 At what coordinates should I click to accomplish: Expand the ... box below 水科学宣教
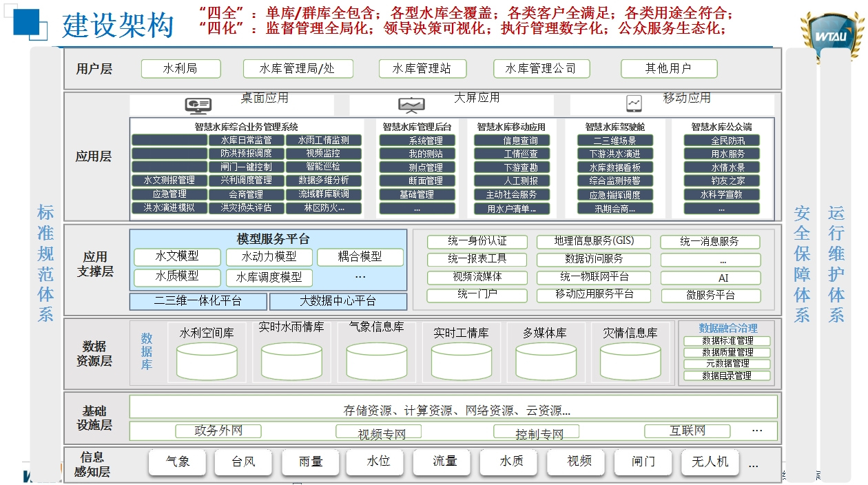721,208
